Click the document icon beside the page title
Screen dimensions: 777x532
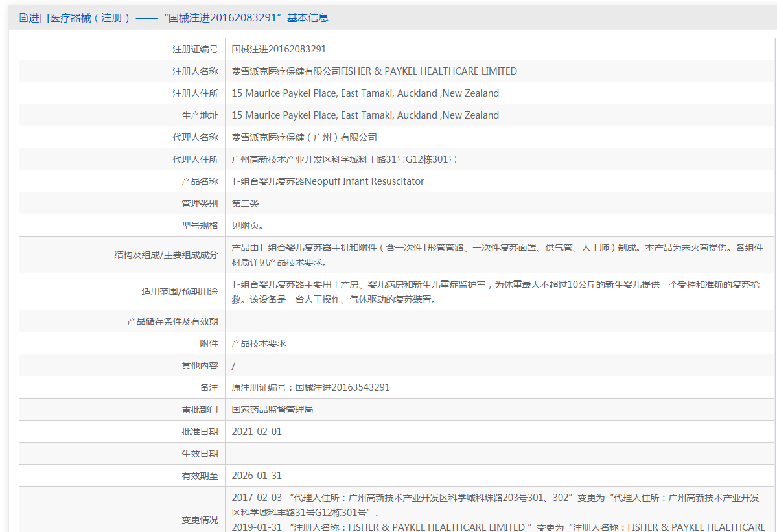click(23, 18)
